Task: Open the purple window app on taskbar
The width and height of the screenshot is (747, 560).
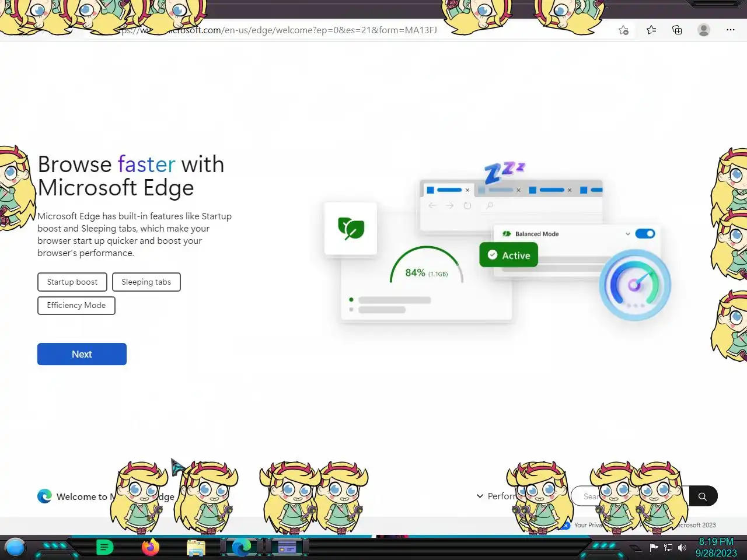Action: point(287,548)
